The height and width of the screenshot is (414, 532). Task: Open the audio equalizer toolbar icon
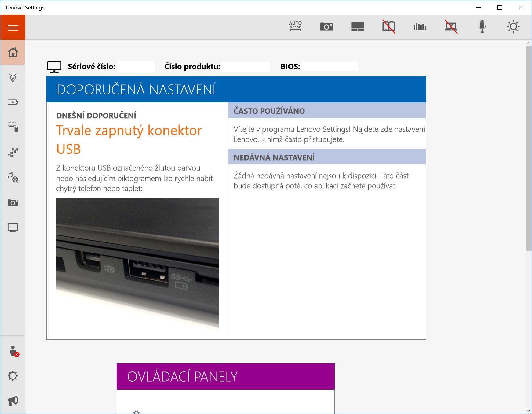420,27
